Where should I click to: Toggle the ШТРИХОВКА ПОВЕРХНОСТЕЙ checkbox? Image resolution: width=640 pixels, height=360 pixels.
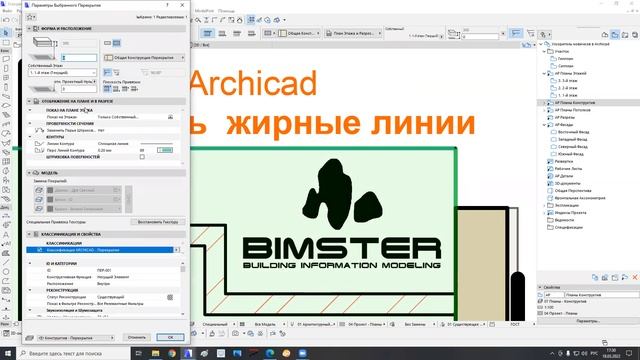142,157
